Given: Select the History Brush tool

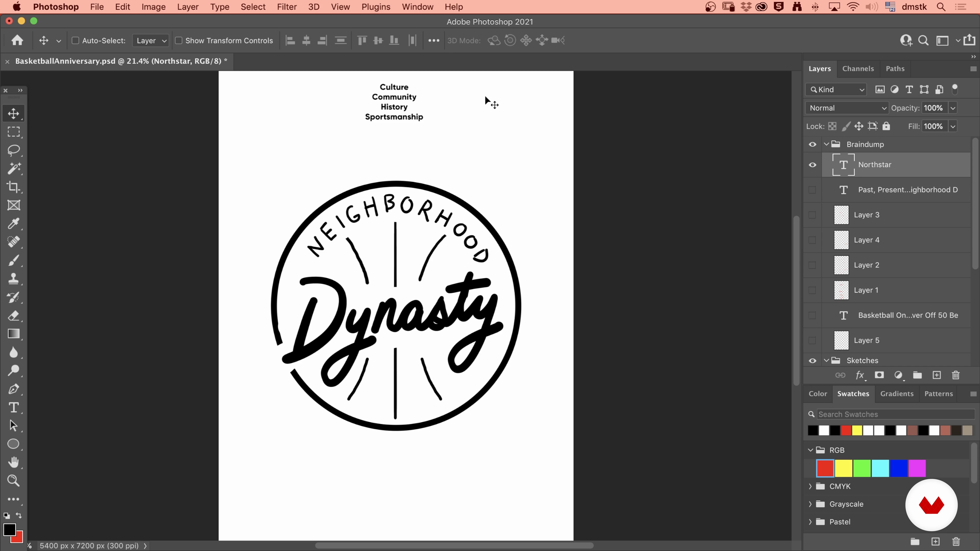Looking at the screenshot, I should pos(14,297).
